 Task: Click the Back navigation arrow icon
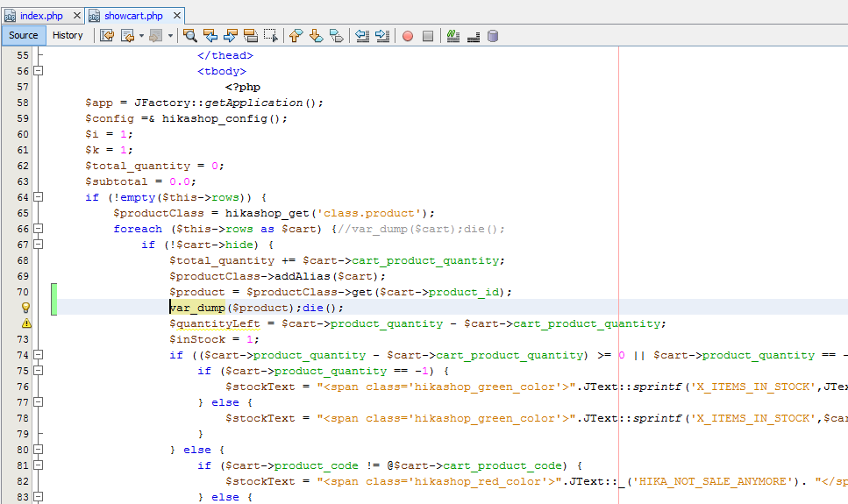click(x=128, y=36)
